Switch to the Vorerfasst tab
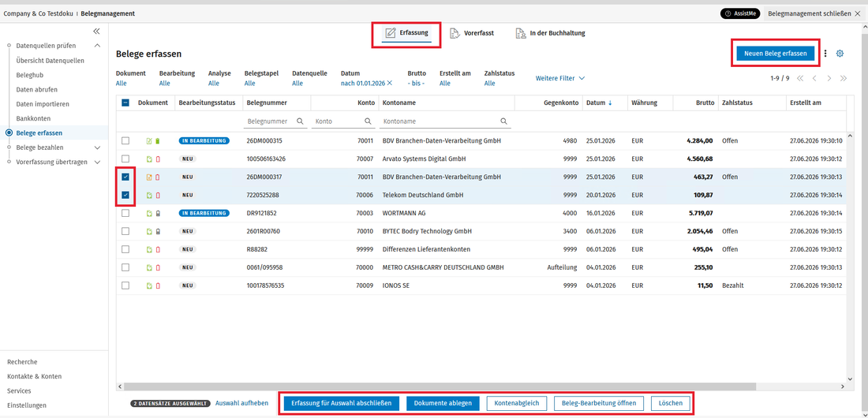This screenshot has width=868, height=418. click(472, 33)
